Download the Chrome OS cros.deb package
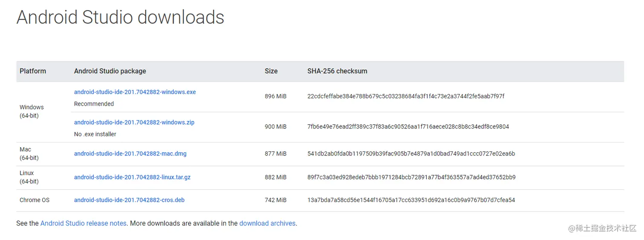Image resolution: width=644 pixels, height=240 pixels. tap(129, 200)
